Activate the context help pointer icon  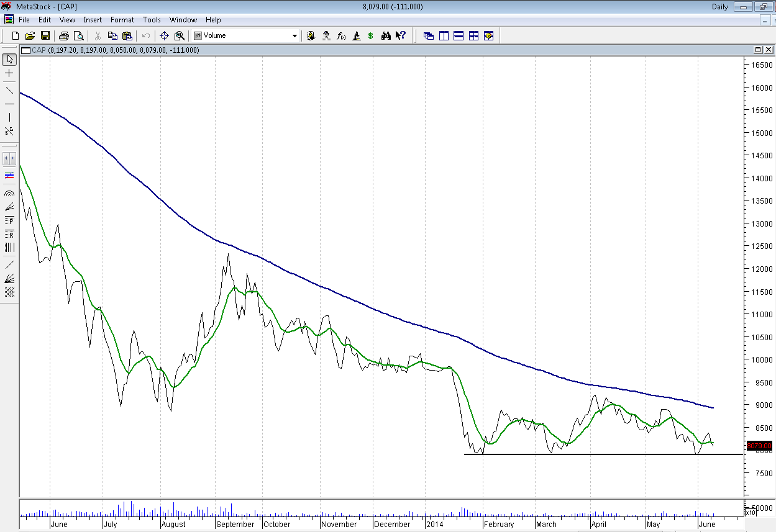pos(401,36)
